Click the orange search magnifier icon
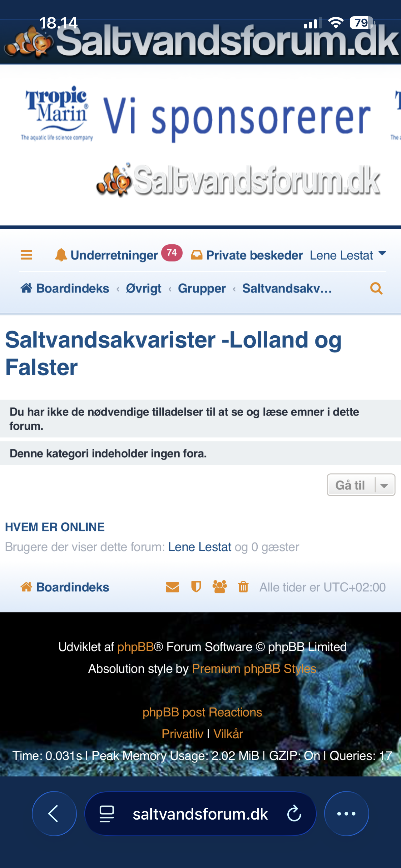This screenshot has width=401, height=868. [x=376, y=289]
